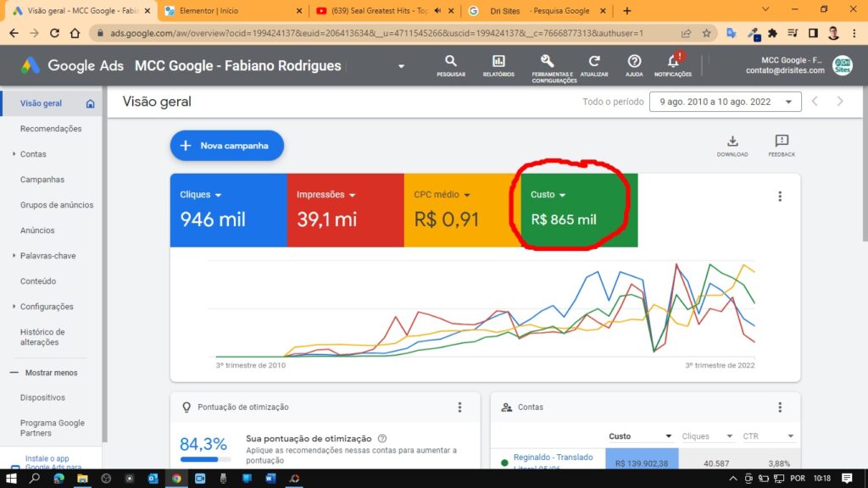Open Recomendações in the sidebar
The height and width of the screenshot is (488, 868).
point(51,129)
